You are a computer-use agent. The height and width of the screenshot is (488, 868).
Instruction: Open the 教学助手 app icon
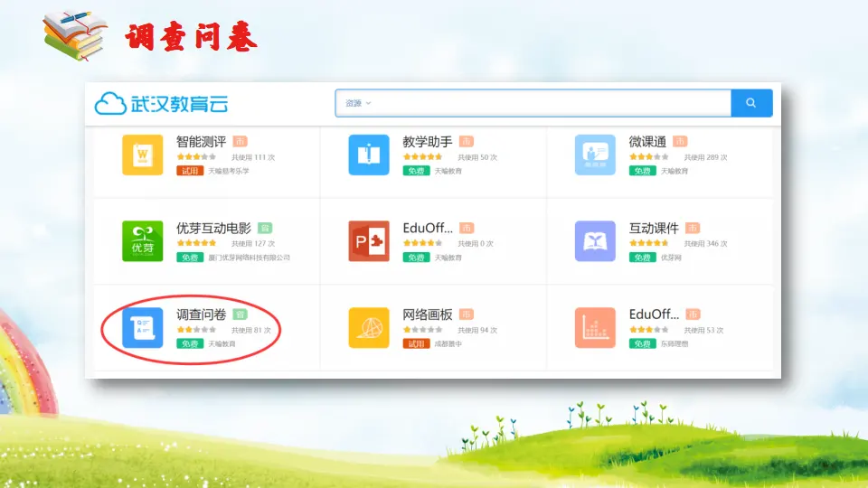coord(369,155)
